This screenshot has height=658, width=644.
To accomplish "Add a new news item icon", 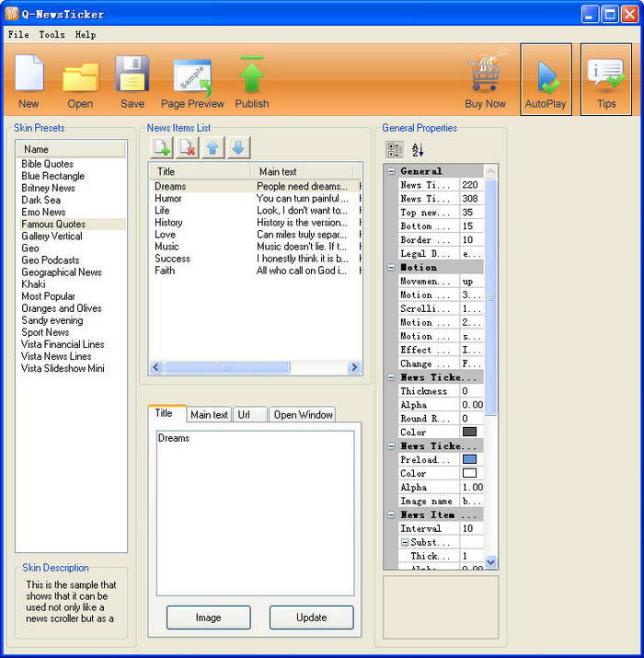I will tap(162, 148).
